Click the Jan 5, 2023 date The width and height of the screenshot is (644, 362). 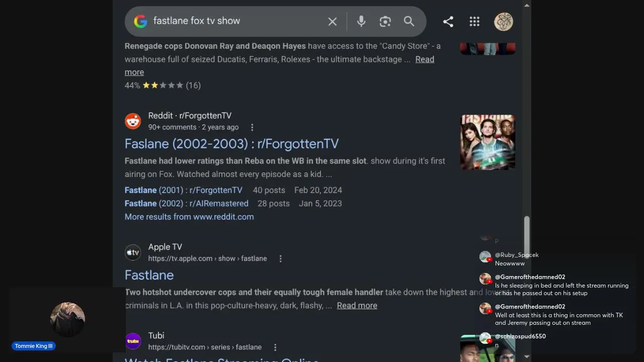click(x=320, y=204)
